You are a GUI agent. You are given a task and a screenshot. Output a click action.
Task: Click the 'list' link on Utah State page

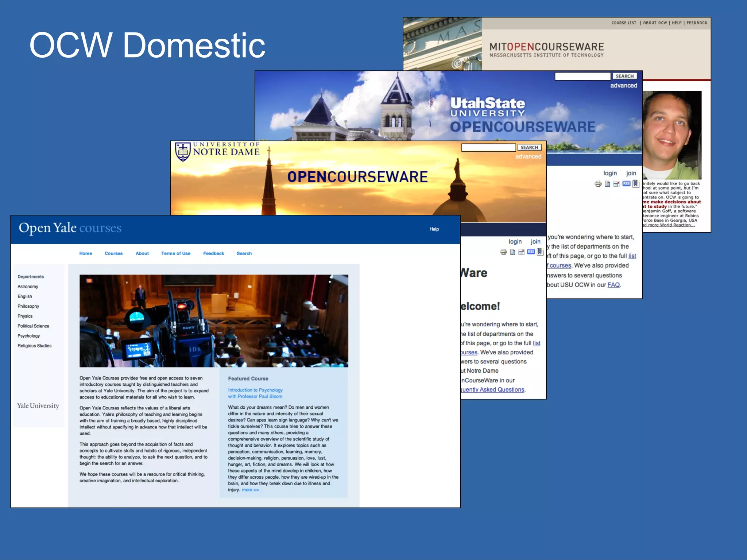coord(632,256)
